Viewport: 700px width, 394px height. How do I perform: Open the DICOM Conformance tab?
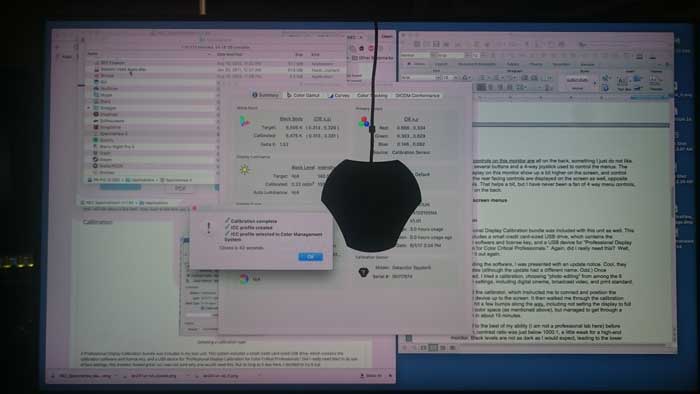[x=417, y=95]
